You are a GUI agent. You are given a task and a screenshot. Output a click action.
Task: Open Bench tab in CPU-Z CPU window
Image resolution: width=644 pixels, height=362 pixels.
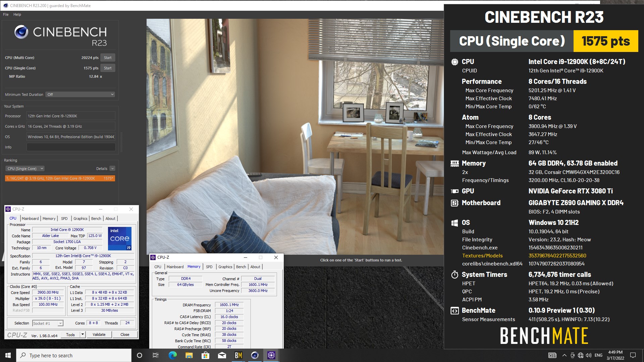96,219
